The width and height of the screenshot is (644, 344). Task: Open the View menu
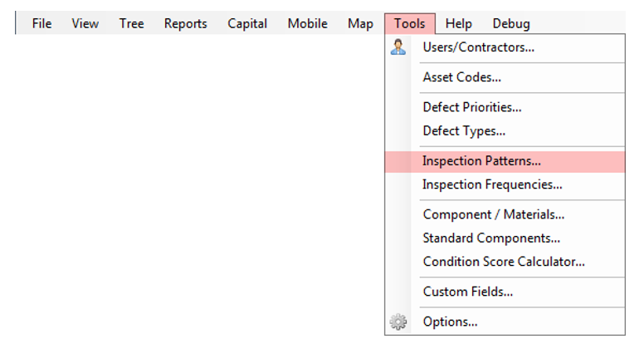pyautogui.click(x=85, y=23)
